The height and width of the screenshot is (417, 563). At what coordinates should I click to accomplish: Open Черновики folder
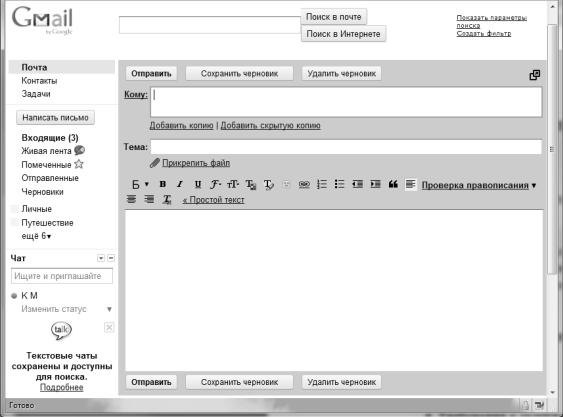click(42, 192)
